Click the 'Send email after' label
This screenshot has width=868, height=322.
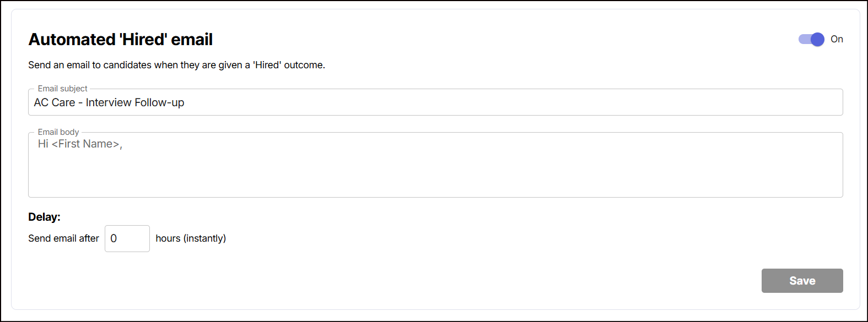(x=63, y=238)
